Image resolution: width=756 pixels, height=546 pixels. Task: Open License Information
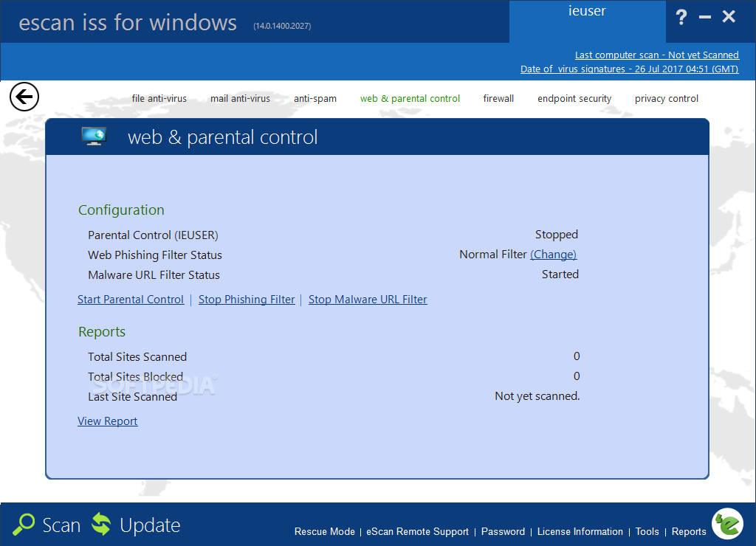point(580,531)
